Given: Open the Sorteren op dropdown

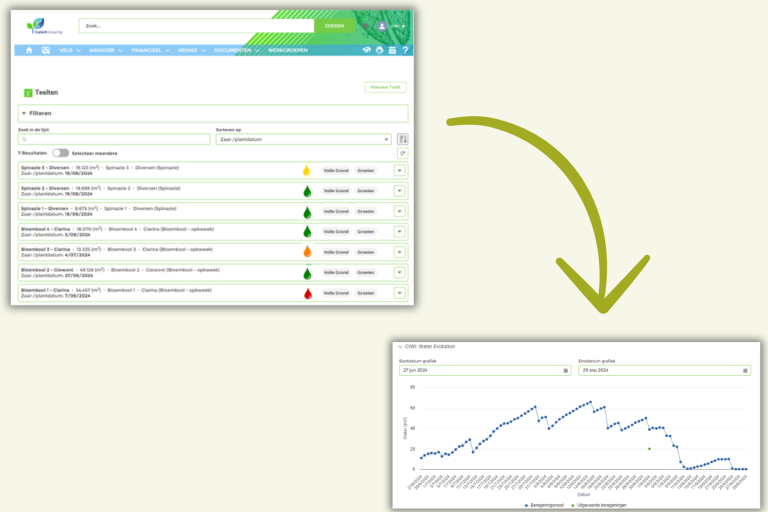Looking at the screenshot, I should (x=304, y=139).
